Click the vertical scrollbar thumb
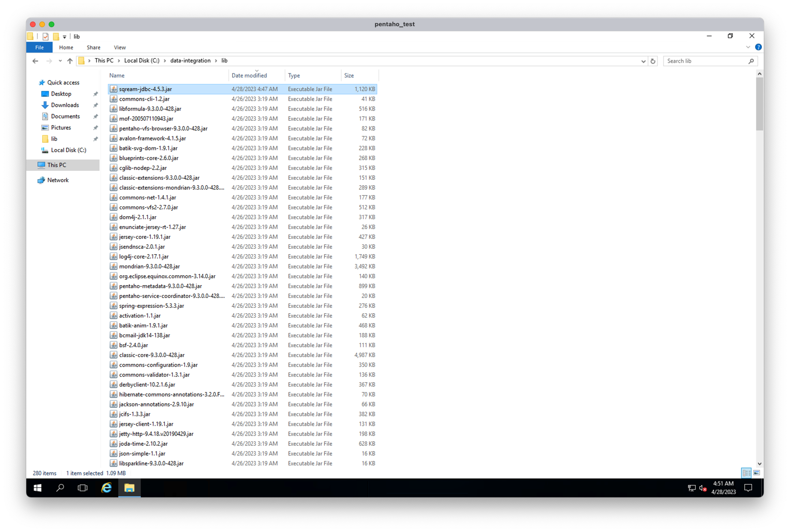The image size is (790, 532). tap(759, 104)
